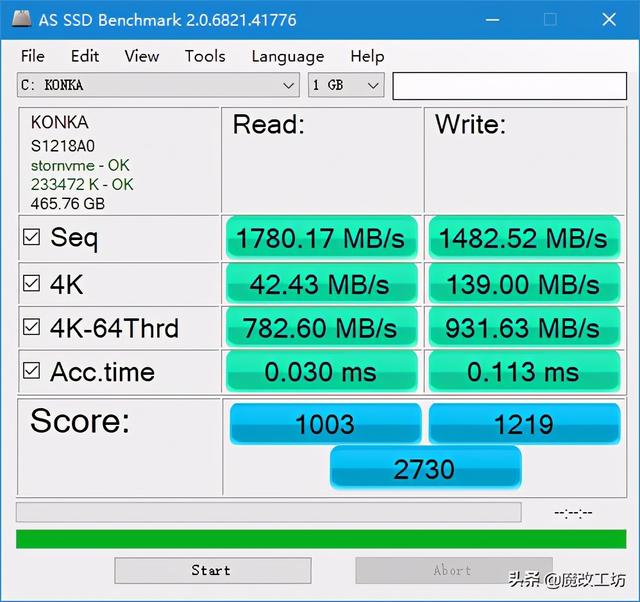Click the Abort button

point(454,570)
